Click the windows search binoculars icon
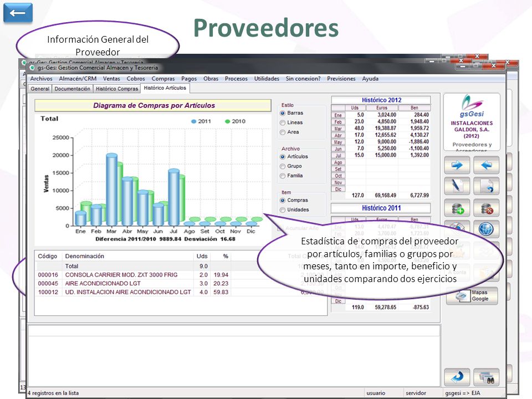532x399 pixels. (486, 377)
